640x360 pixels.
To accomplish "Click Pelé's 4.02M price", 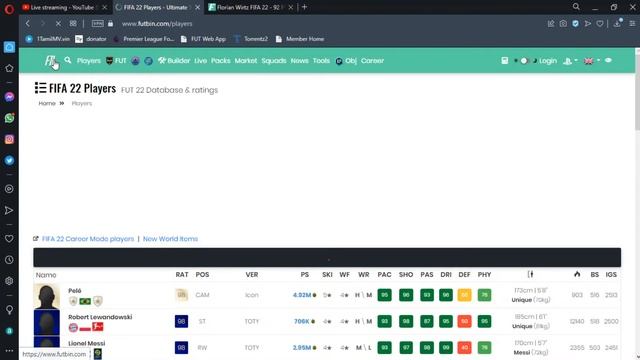I will [x=302, y=295].
